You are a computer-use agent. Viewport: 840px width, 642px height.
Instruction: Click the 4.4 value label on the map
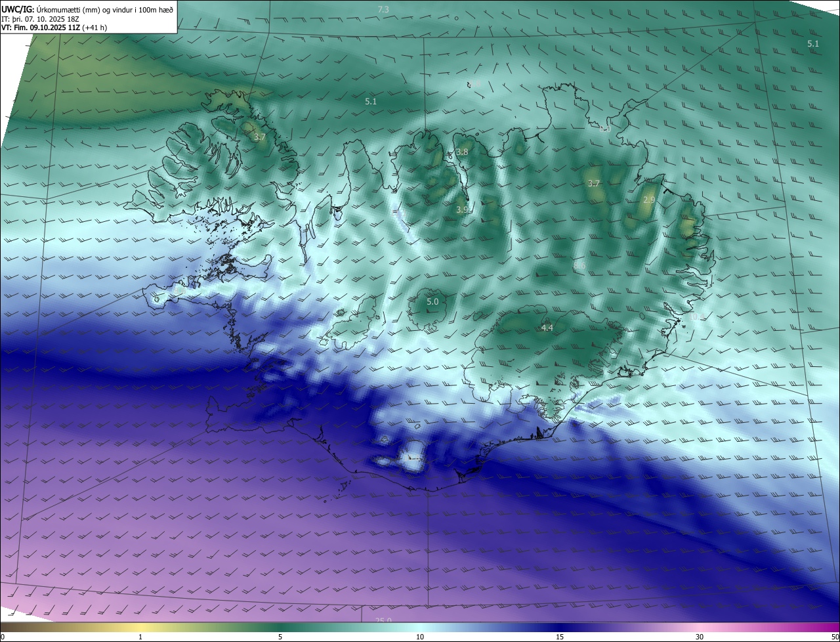point(547,328)
